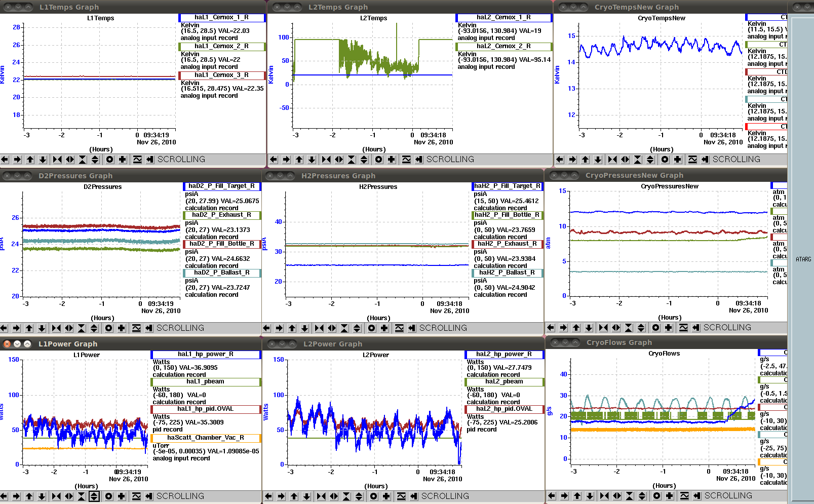The width and height of the screenshot is (814, 504).
Task: Click the diamond time-axis zoom icon in CryoPressuresNew toolbar
Action: 616,328
